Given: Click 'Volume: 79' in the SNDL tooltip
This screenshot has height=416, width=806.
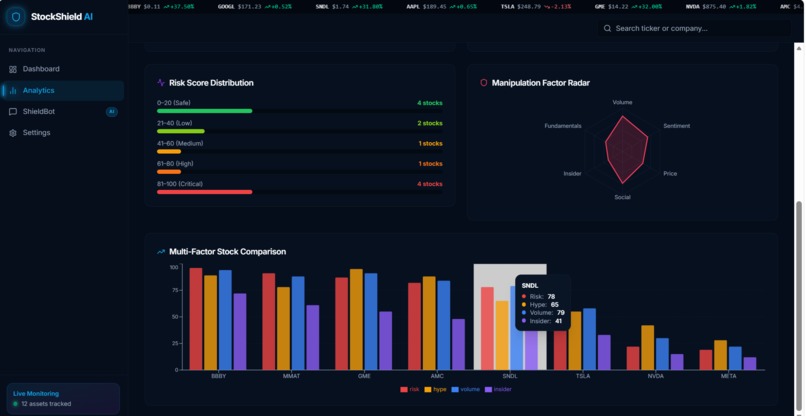Looking at the screenshot, I should [543, 313].
